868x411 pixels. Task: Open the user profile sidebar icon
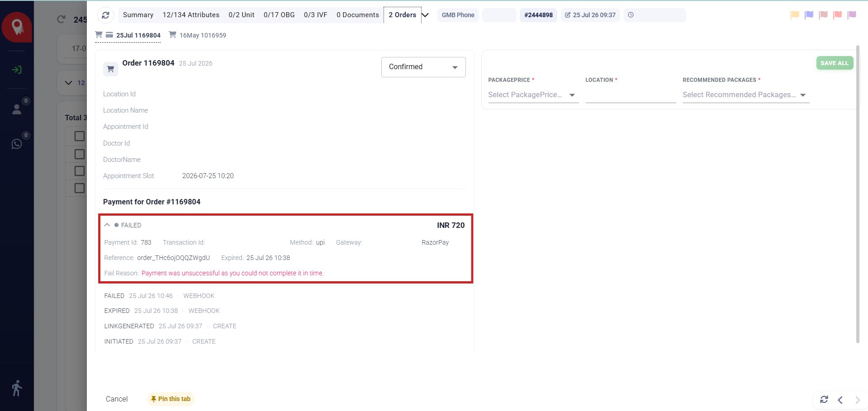pos(17,109)
